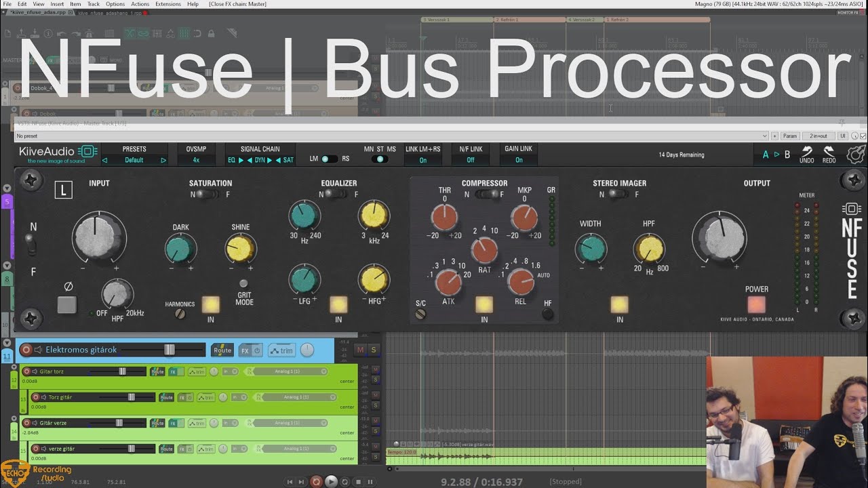Open NFuse settings gear icon

pos(856,155)
